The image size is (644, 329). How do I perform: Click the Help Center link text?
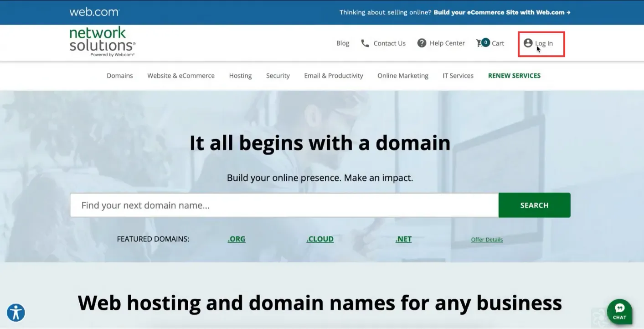pyautogui.click(x=447, y=43)
